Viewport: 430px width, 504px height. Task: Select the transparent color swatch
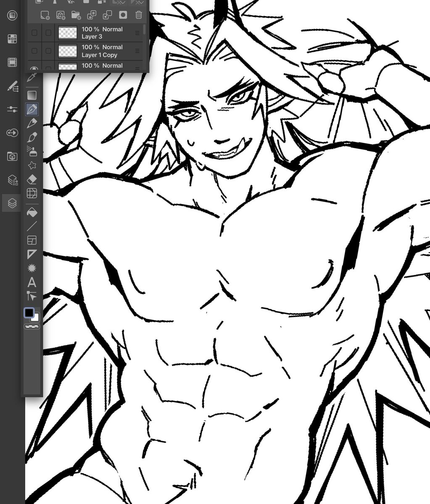click(x=32, y=325)
